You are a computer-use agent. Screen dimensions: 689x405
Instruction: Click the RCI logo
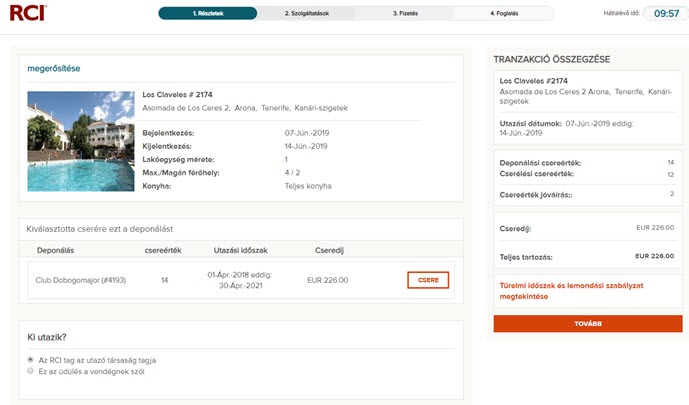tap(28, 13)
